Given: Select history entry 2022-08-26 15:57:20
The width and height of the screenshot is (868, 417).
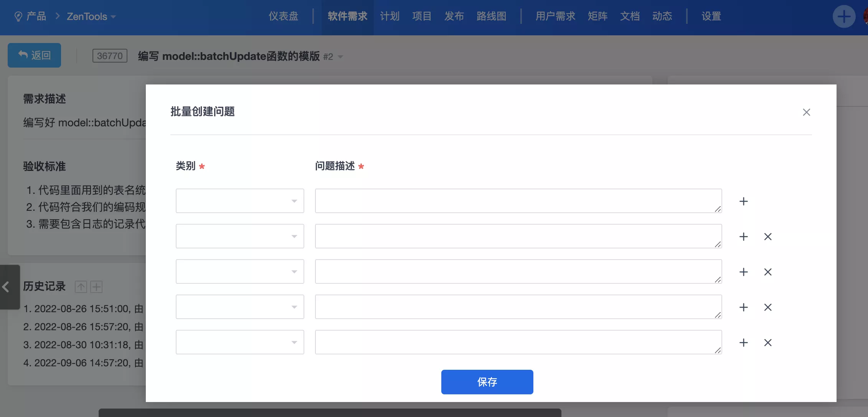Looking at the screenshot, I should pyautogui.click(x=83, y=327).
